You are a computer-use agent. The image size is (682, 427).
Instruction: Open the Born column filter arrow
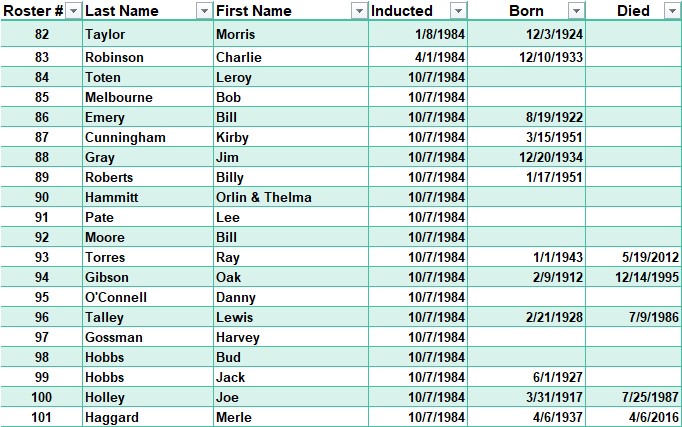[x=576, y=11]
